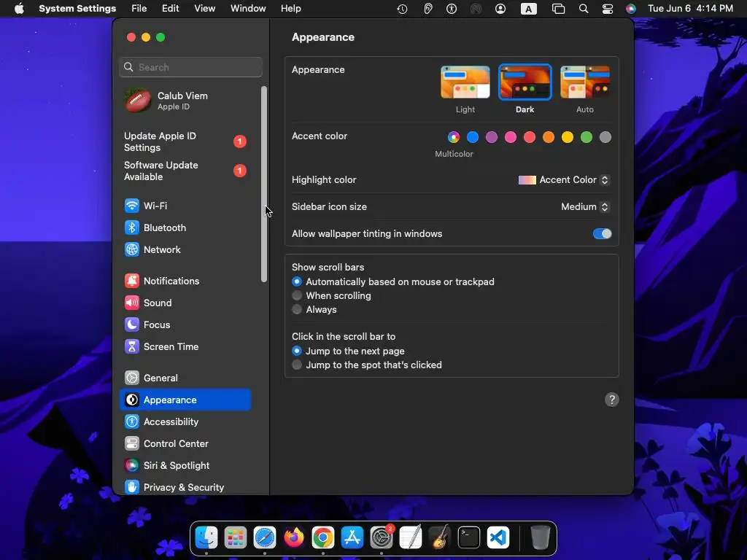The width and height of the screenshot is (747, 560).
Task: Choose Pink accent color
Action: tap(511, 138)
